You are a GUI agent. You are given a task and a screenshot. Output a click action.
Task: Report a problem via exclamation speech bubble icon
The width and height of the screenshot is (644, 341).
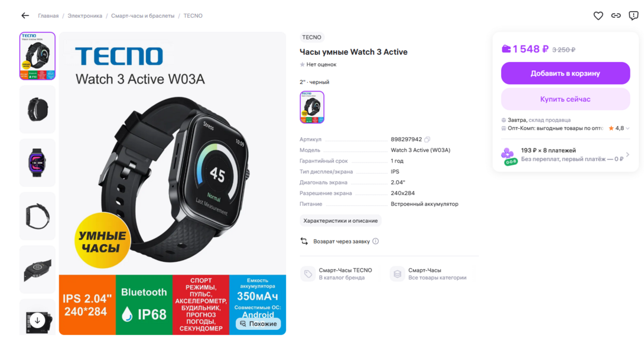[633, 15]
